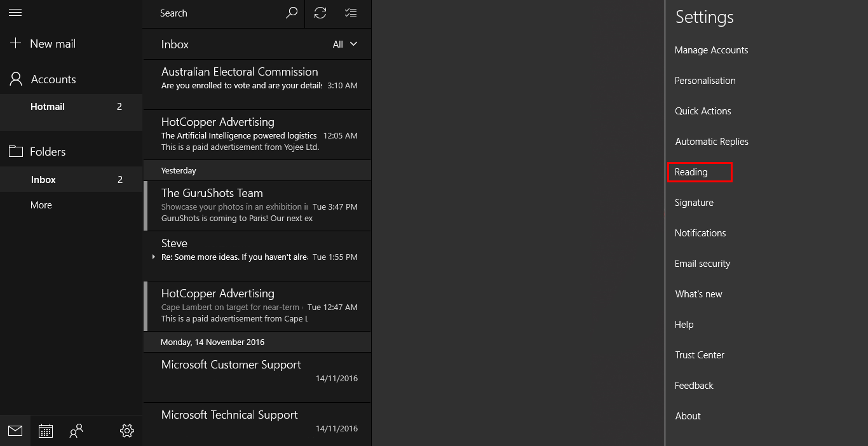Click the Settings gear icon
868x446 pixels.
[127, 431]
